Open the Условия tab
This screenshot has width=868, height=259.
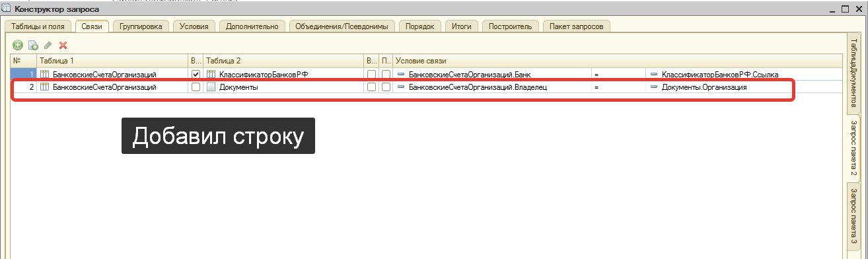coord(194,26)
